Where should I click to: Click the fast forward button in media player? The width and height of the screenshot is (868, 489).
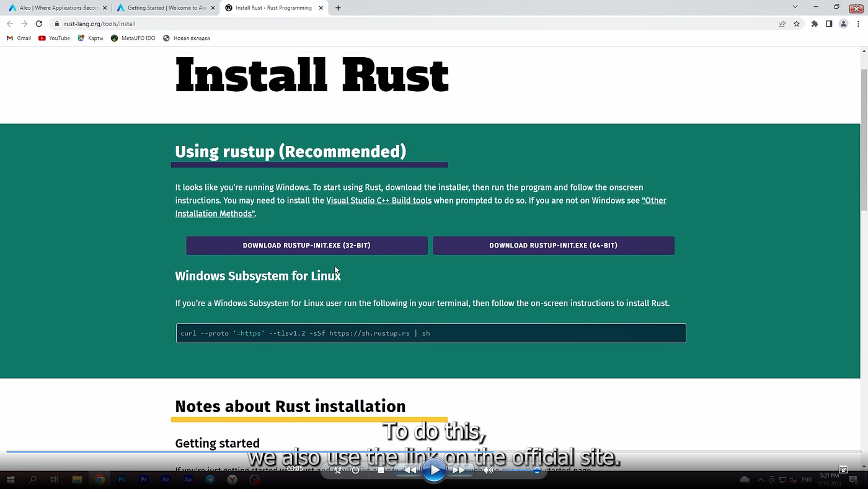(459, 470)
